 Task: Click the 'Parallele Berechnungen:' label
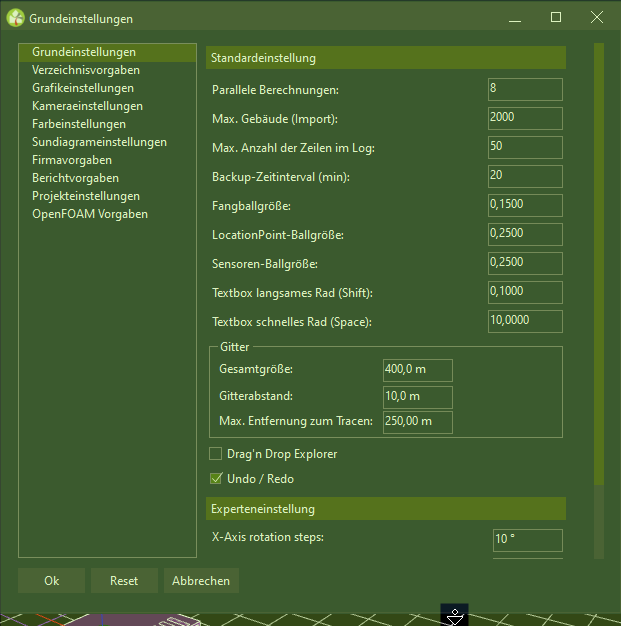pyautogui.click(x=275, y=90)
